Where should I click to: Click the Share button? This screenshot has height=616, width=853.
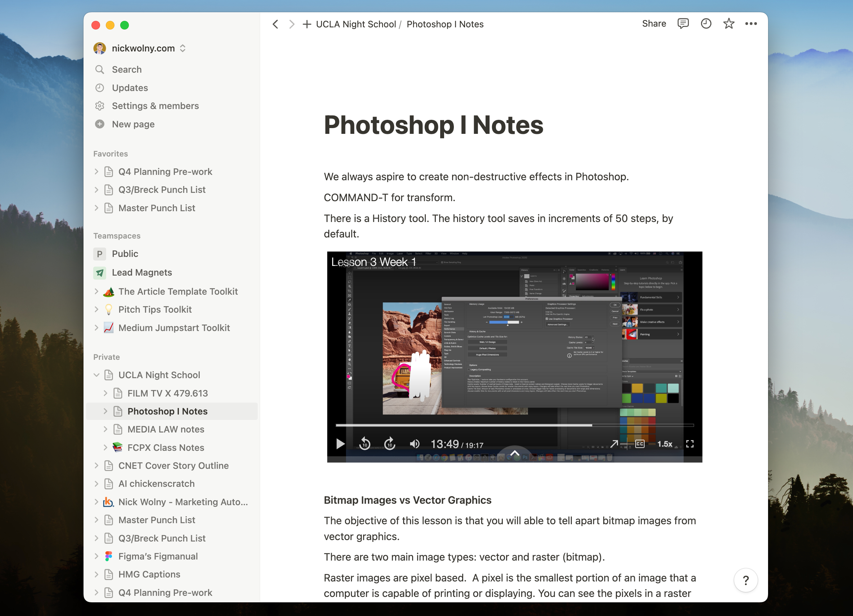[x=654, y=24]
